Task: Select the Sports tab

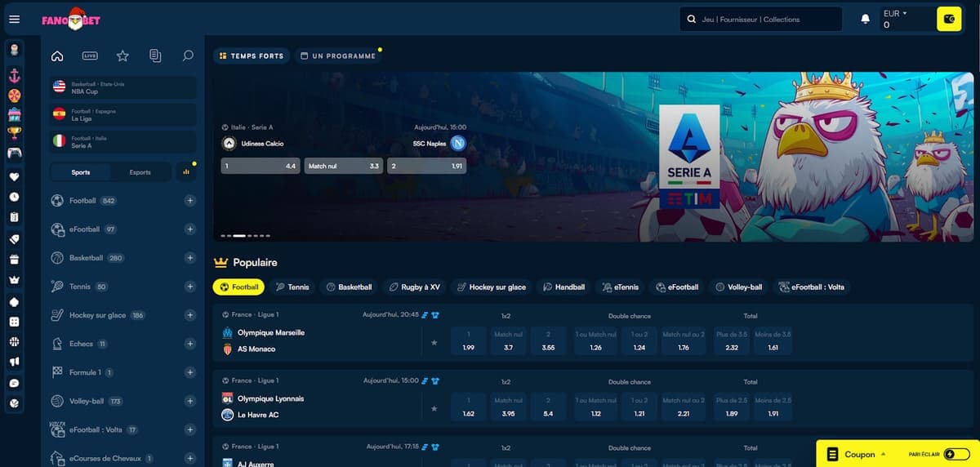Action: pos(81,172)
